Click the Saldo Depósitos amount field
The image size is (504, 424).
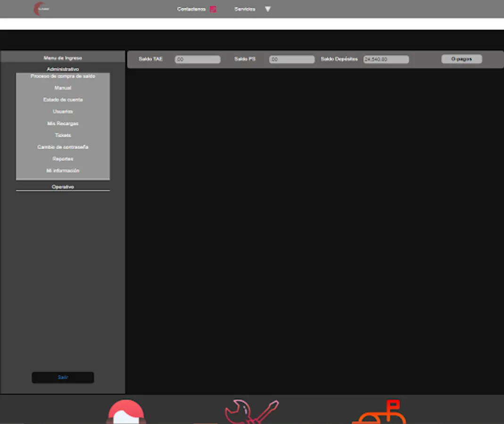386,59
